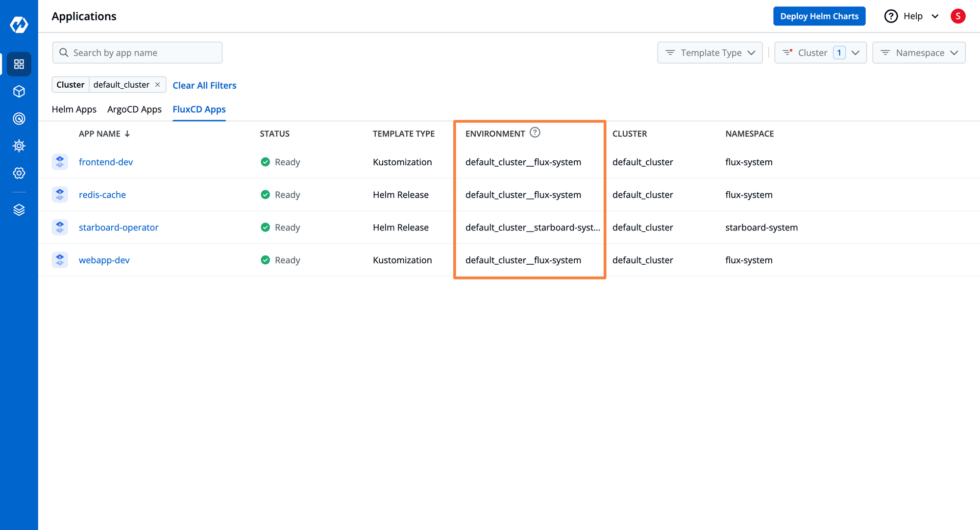Image resolution: width=980 pixels, height=530 pixels.
Task: Click the Clear All Filters link
Action: [x=204, y=85]
